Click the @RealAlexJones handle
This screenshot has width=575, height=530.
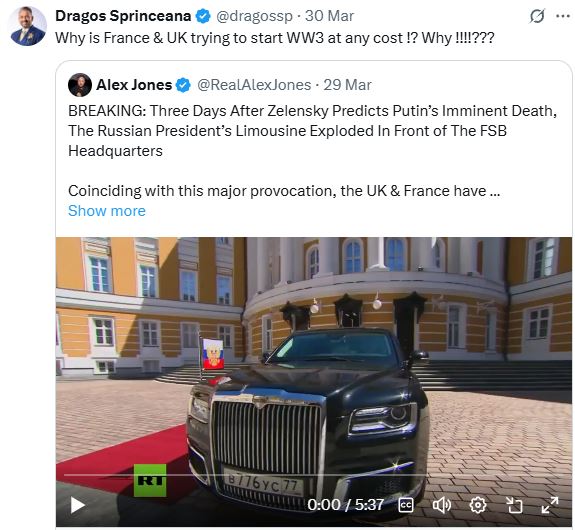[x=254, y=85]
